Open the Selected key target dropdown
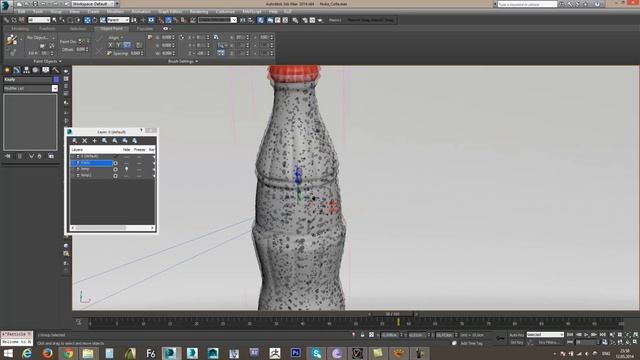 pos(545,335)
